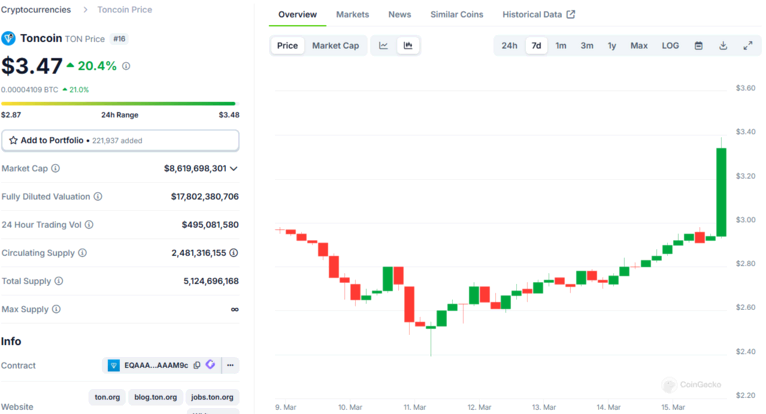The height and width of the screenshot is (414, 766).
Task: Toggle LOG scale on the chart
Action: (x=670, y=46)
